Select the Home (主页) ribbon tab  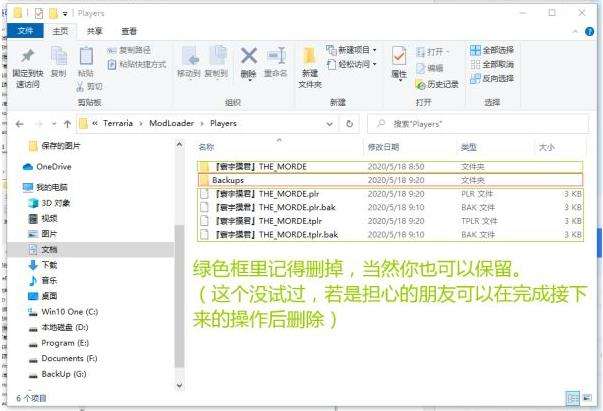point(60,31)
